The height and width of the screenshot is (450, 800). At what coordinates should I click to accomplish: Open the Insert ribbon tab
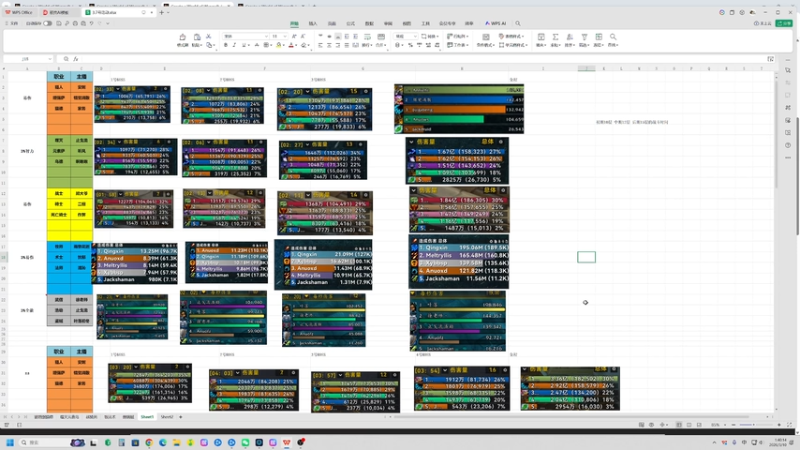tap(313, 23)
